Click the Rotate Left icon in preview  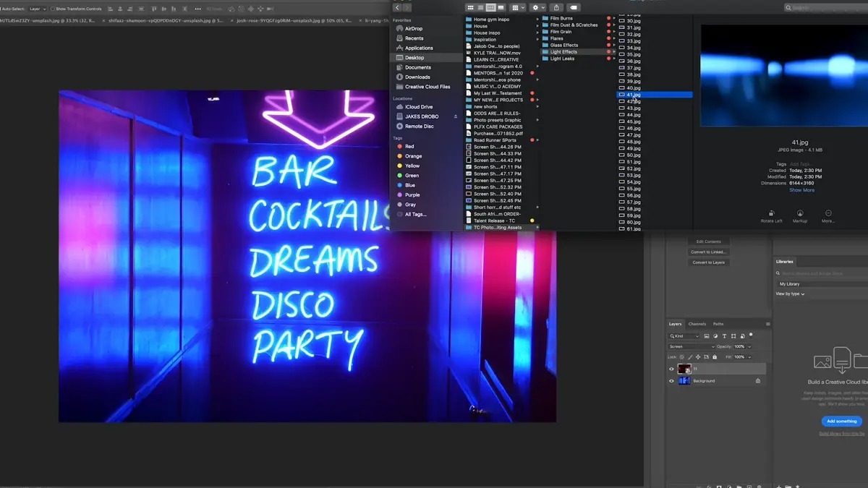point(771,214)
